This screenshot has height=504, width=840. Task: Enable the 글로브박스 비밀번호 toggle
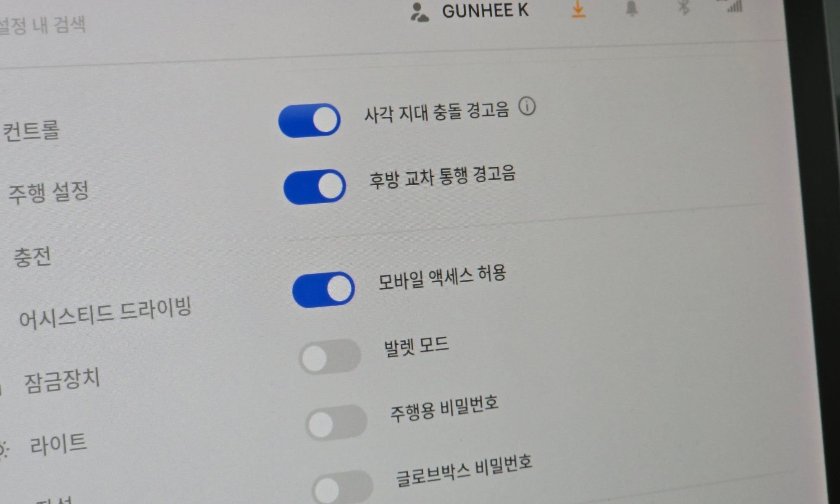(342, 487)
